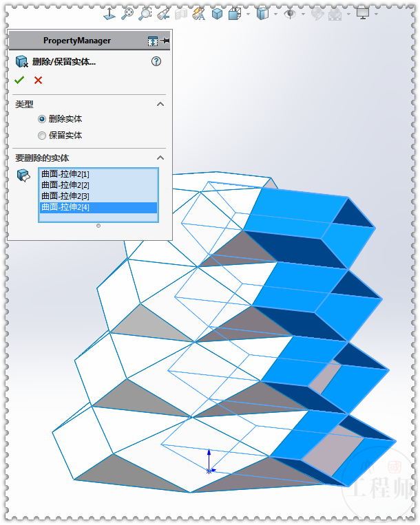Click the Edit Appearance sphere icon
420x525 pixels.
click(317, 14)
